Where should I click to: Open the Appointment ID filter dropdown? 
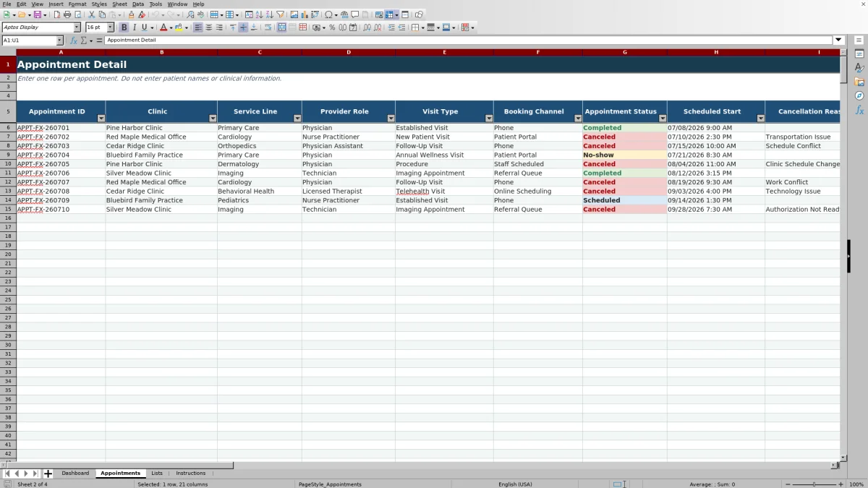point(101,118)
